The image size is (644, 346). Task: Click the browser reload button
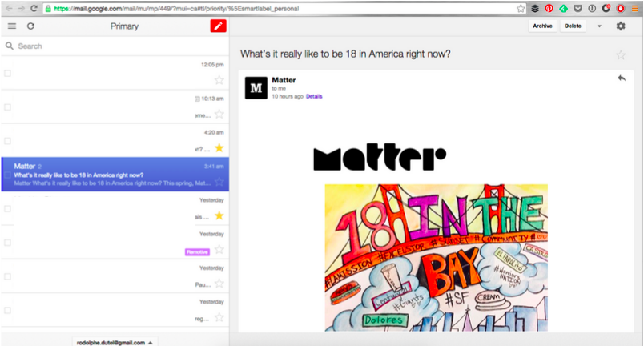pos(34,8)
